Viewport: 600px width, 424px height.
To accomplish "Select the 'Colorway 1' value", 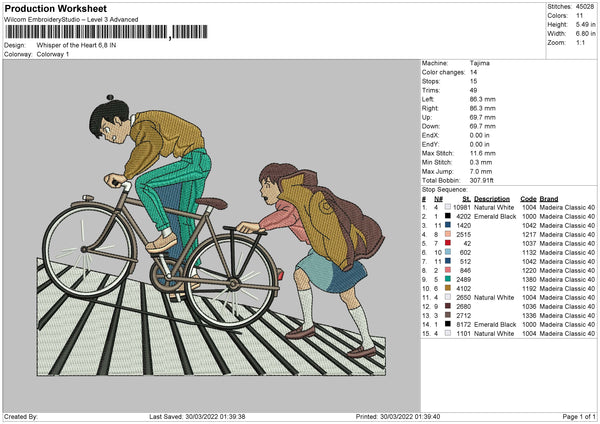I will [x=53, y=54].
